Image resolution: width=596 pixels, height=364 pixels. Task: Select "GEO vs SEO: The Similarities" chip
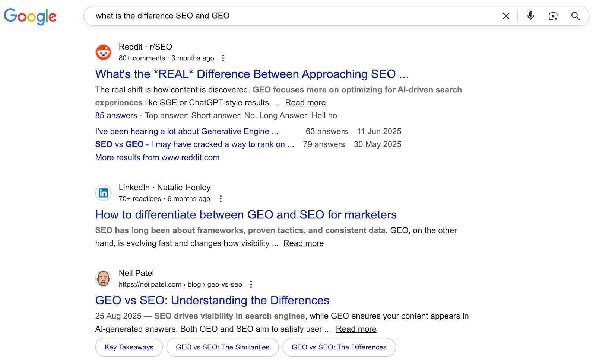(222, 347)
